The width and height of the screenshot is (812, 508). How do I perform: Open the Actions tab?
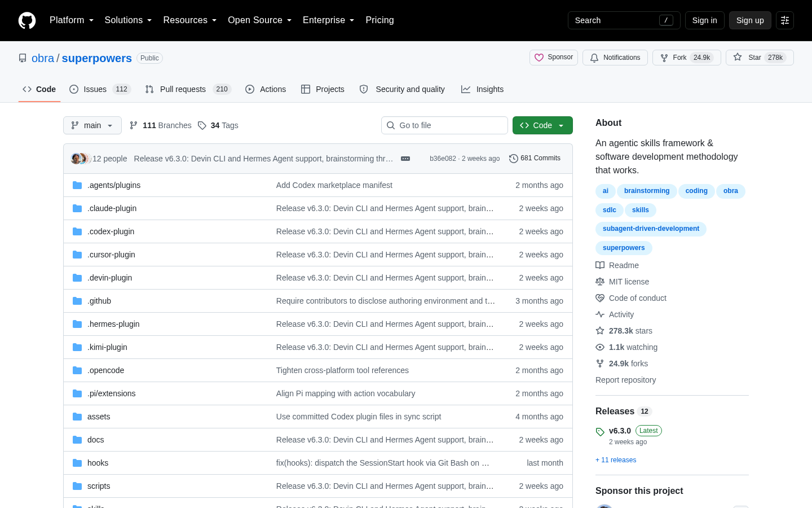[x=266, y=89]
